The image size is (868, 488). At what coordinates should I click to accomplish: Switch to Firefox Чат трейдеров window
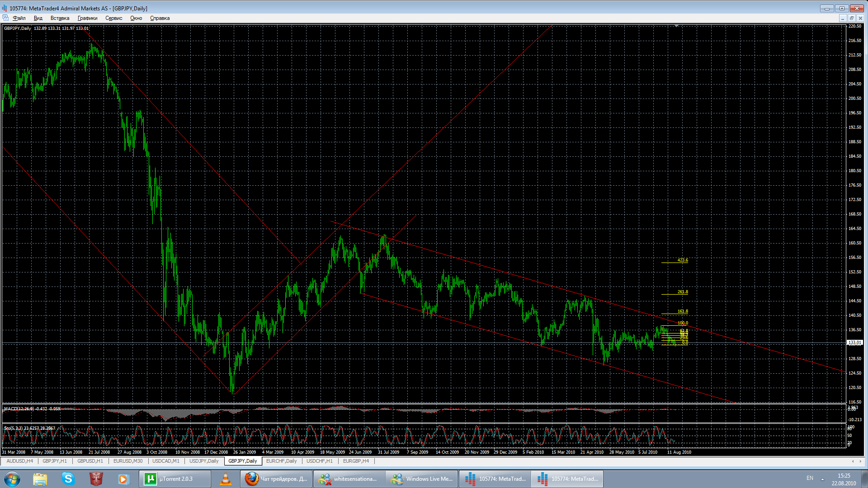[276, 479]
